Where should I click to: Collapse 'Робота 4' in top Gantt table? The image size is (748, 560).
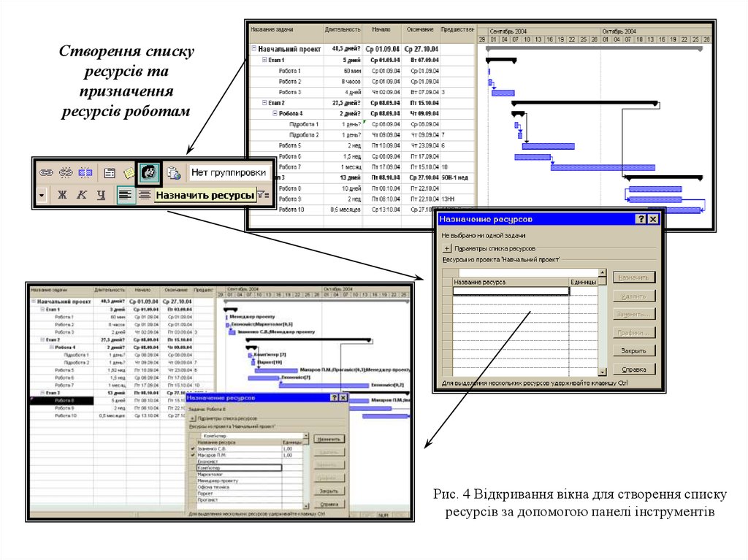(275, 113)
